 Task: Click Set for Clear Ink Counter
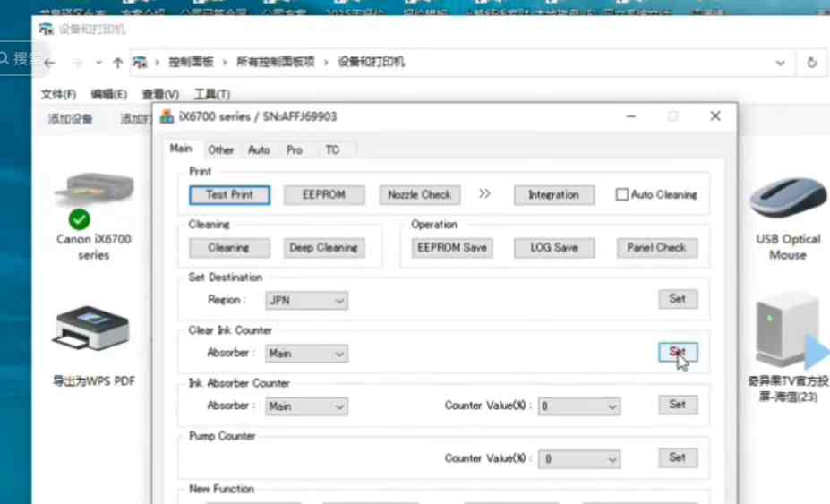[x=678, y=352]
